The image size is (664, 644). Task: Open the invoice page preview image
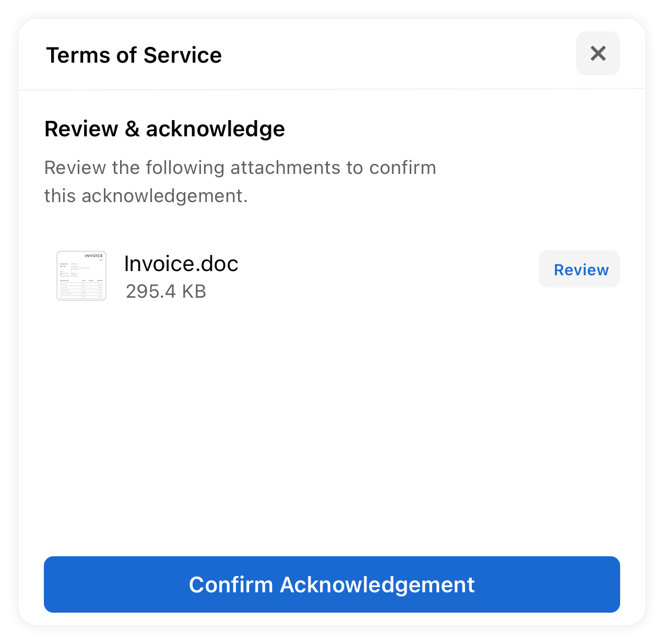(x=81, y=276)
